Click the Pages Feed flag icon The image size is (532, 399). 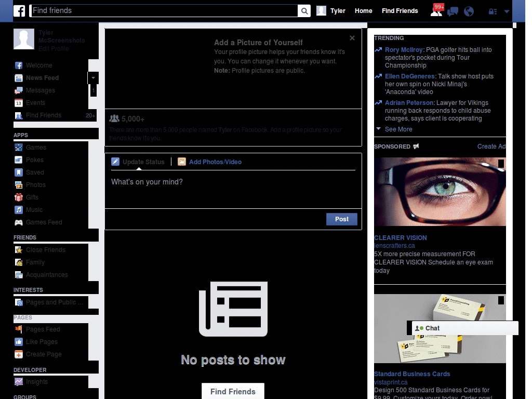click(x=19, y=329)
